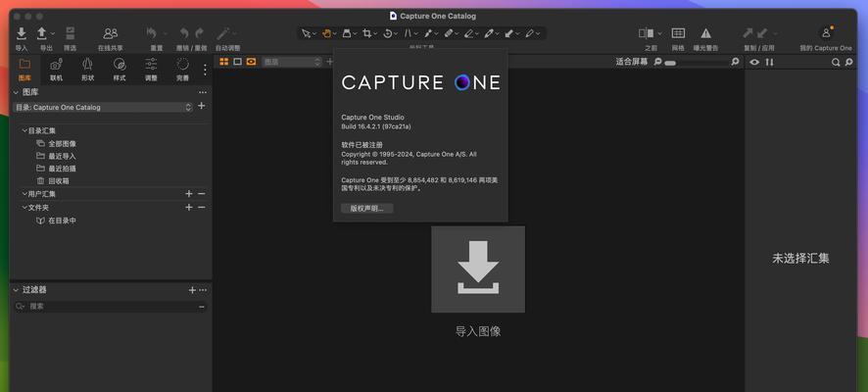Click the 版权声明... button in the About dialog
Viewport: 868px width, 392px height.
[367, 208]
